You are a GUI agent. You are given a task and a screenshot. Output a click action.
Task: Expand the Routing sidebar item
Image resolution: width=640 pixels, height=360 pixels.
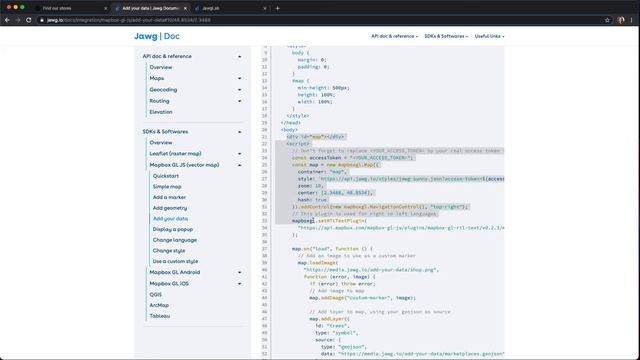click(240, 101)
